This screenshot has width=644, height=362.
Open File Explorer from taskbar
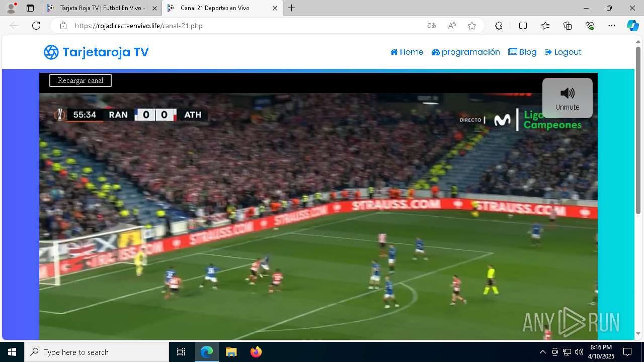coord(231,352)
